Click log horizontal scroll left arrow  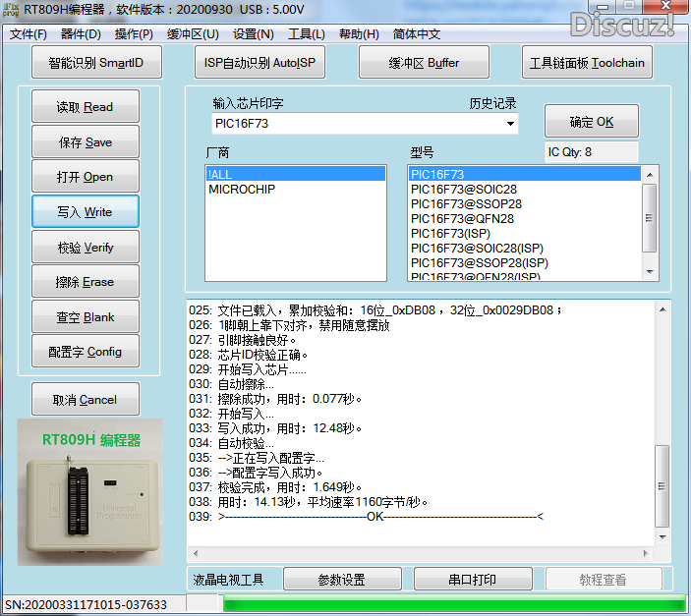coord(196,553)
